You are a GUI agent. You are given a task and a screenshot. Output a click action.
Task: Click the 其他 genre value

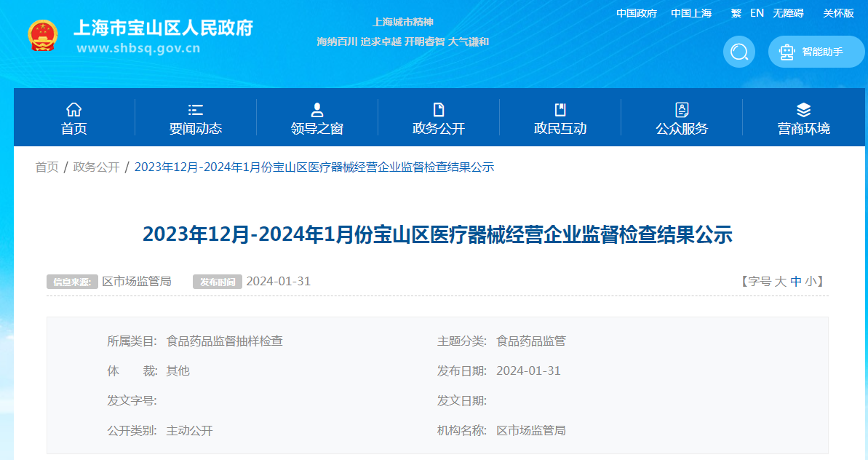tap(178, 371)
